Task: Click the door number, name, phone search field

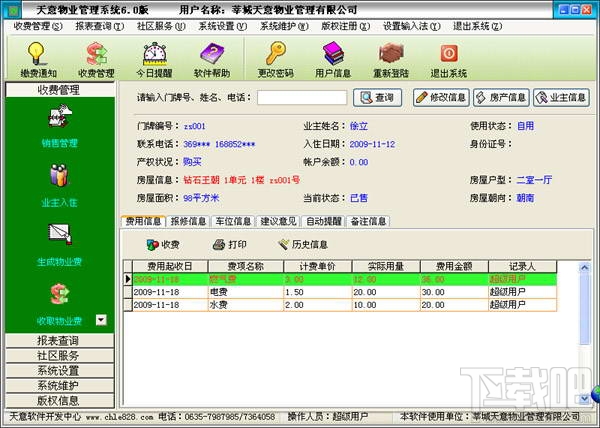Action: point(302,98)
